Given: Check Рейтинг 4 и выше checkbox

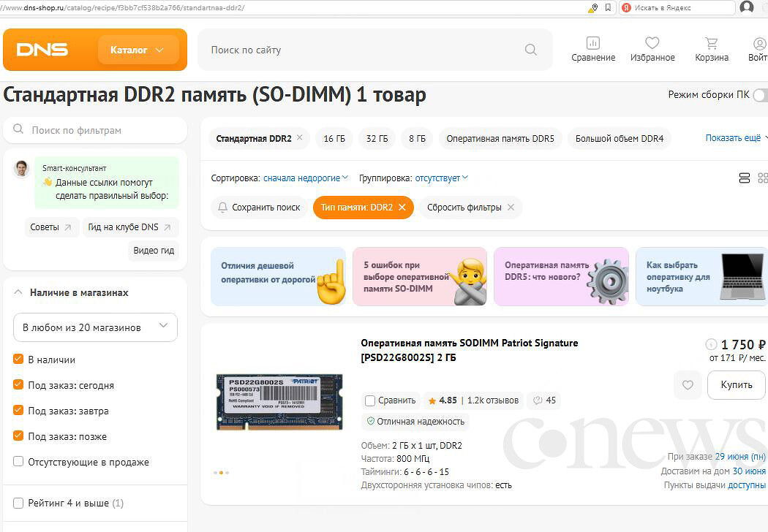Looking at the screenshot, I should (18, 503).
